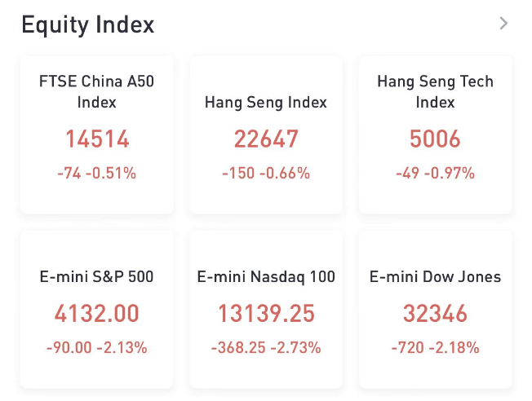Viewport: 532px width, 401px height.
Task: Select the -368.25 -2.73% change text
Action: tap(266, 348)
